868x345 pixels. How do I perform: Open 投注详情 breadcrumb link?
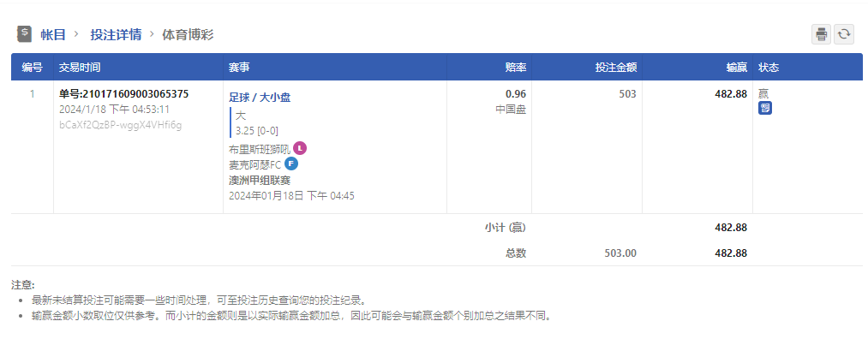(x=116, y=35)
